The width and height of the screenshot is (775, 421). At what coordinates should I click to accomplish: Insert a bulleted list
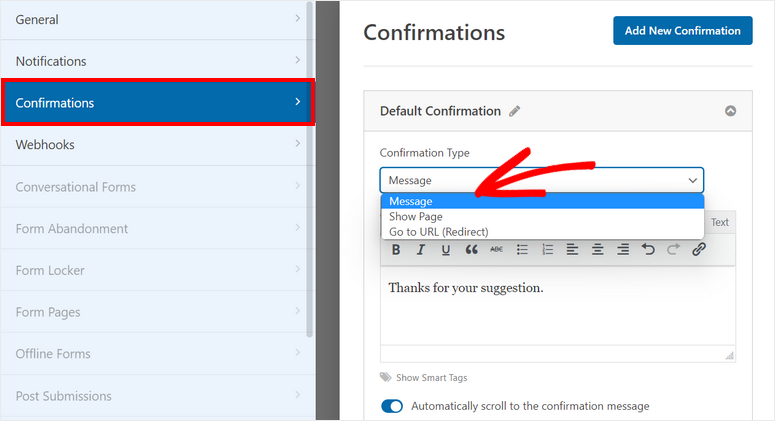[x=522, y=250]
